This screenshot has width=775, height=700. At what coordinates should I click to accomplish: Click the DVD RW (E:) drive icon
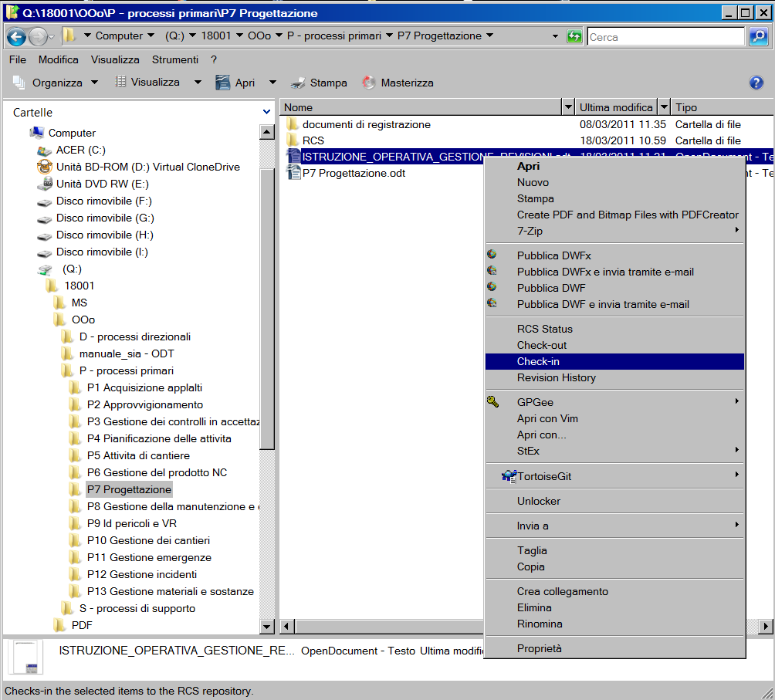click(45, 184)
